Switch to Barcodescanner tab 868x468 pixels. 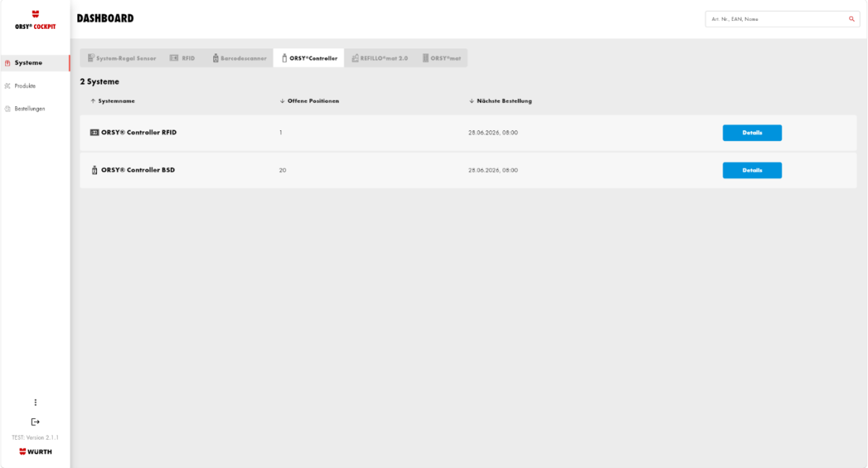[239, 58]
